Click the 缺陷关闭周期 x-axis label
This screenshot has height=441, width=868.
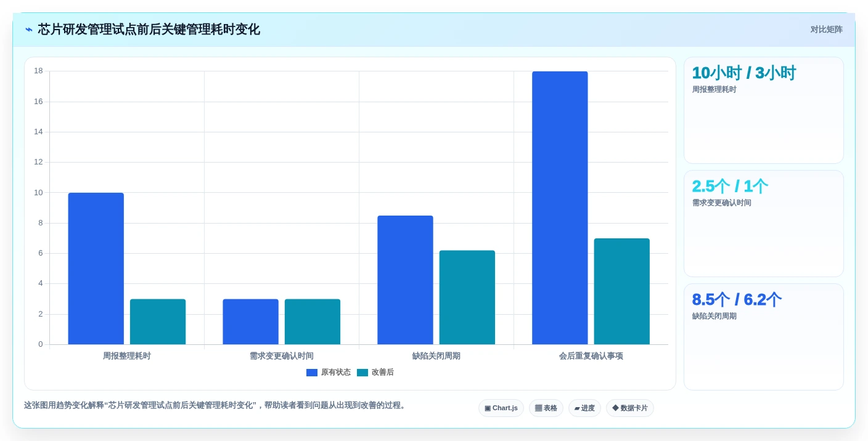(436, 356)
